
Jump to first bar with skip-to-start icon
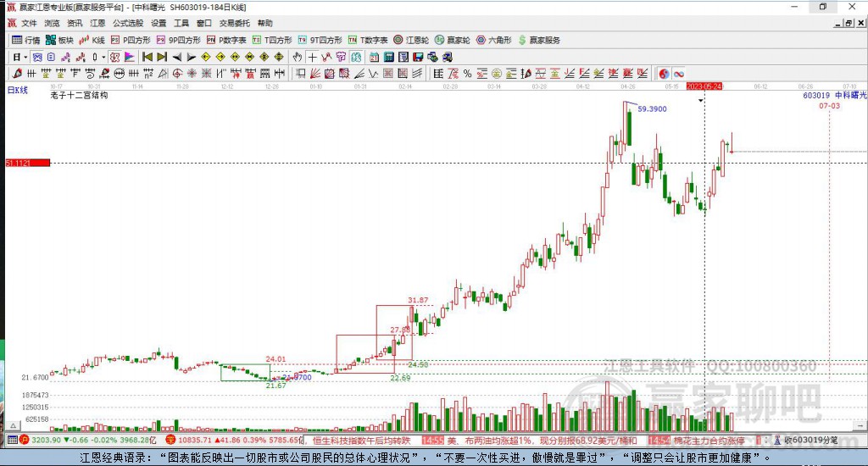(x=147, y=57)
